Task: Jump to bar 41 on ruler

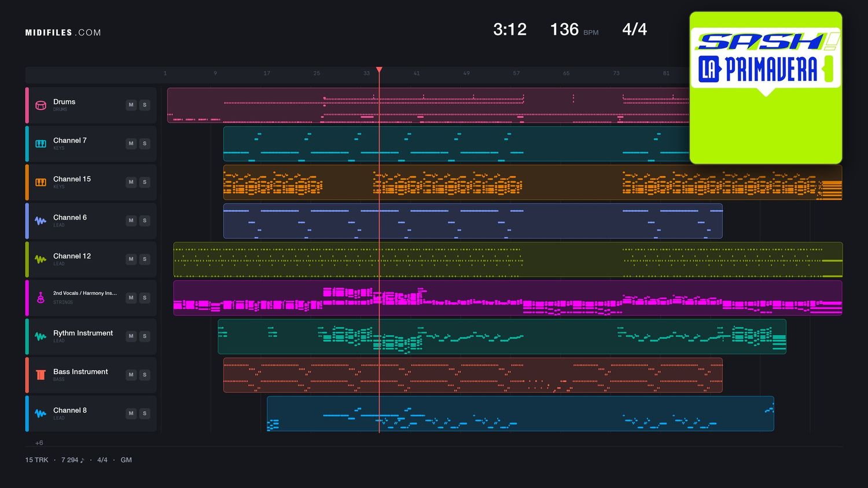Action: point(417,73)
